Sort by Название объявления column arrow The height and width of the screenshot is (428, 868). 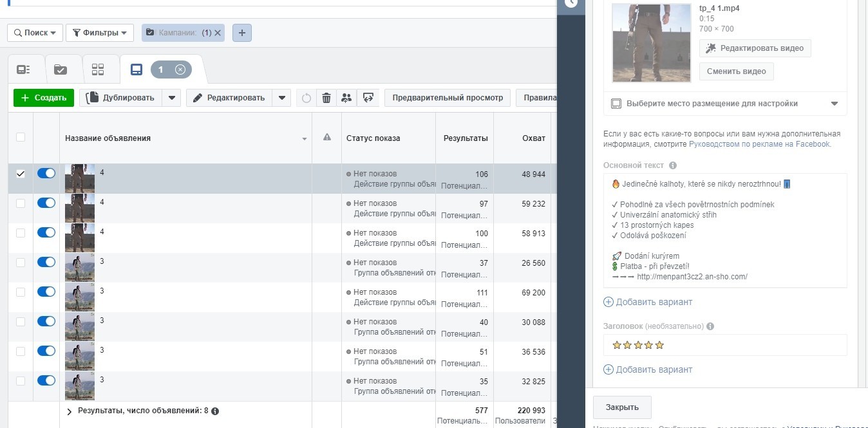pos(305,139)
